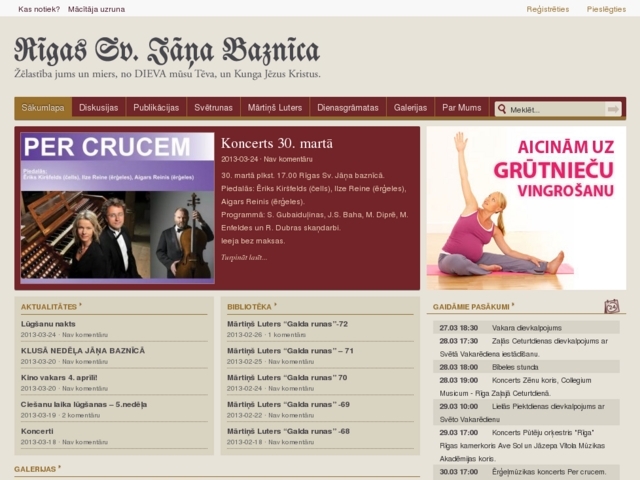The height and width of the screenshot is (480, 640).
Task: Click the search magnifier icon
Action: (502, 109)
